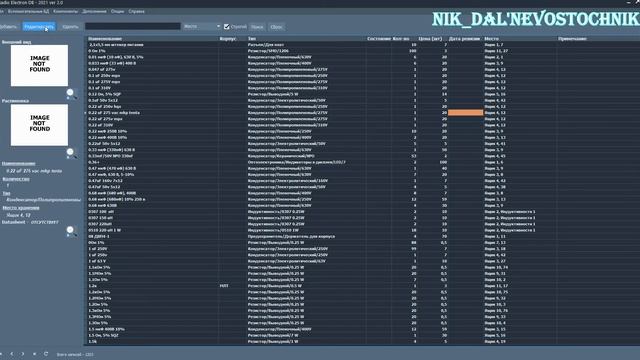The image size is (640, 360).
Task: Sort by the 'Состояние' column header
Action: click(x=379, y=39)
